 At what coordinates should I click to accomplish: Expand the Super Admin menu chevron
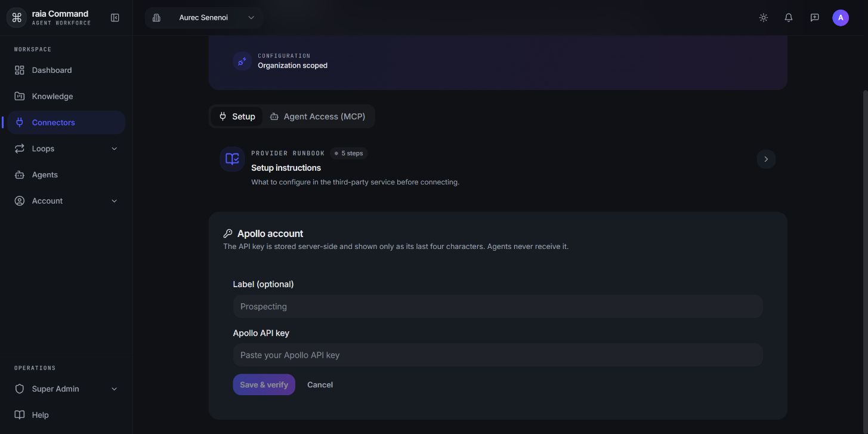click(115, 389)
